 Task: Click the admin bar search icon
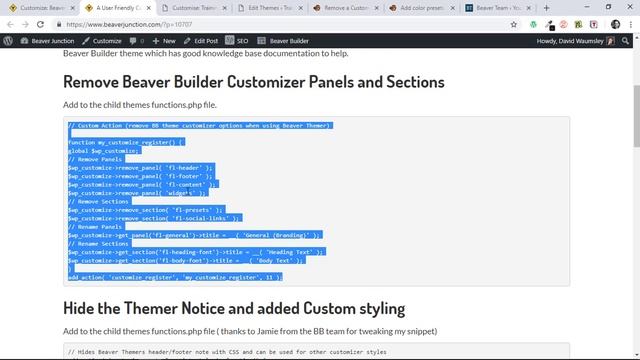pyautogui.click(x=625, y=41)
